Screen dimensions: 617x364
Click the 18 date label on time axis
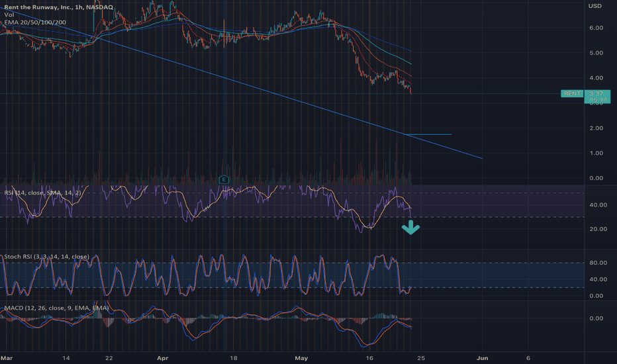click(x=233, y=358)
